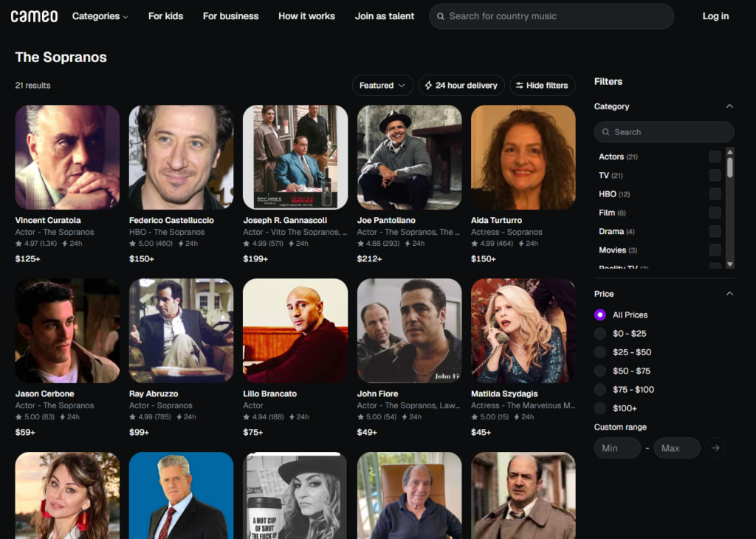
Task: Click star rating icon under Joe Pantoliano
Action: coord(360,244)
